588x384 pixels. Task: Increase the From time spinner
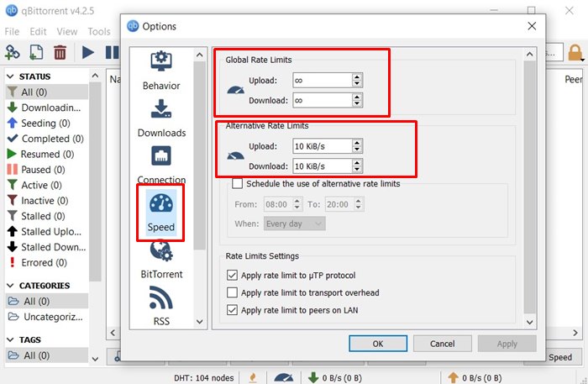click(297, 201)
